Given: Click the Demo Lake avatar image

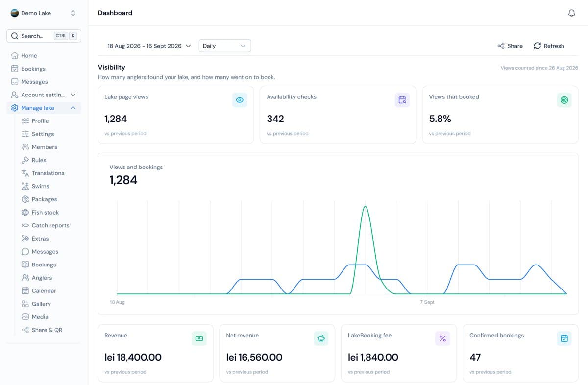Looking at the screenshot, I should click(15, 13).
